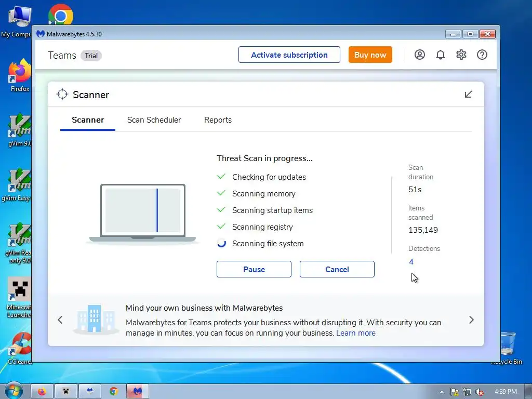Open the Reports tab

218,120
